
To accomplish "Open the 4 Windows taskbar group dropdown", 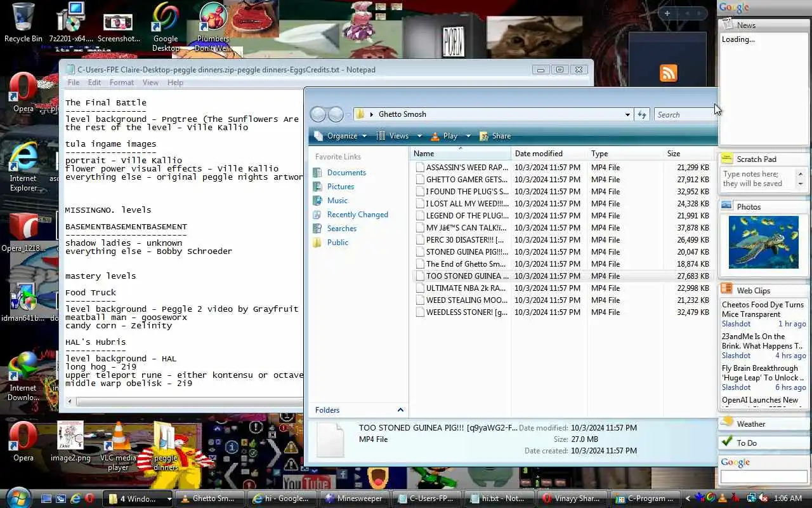I will 169,499.
